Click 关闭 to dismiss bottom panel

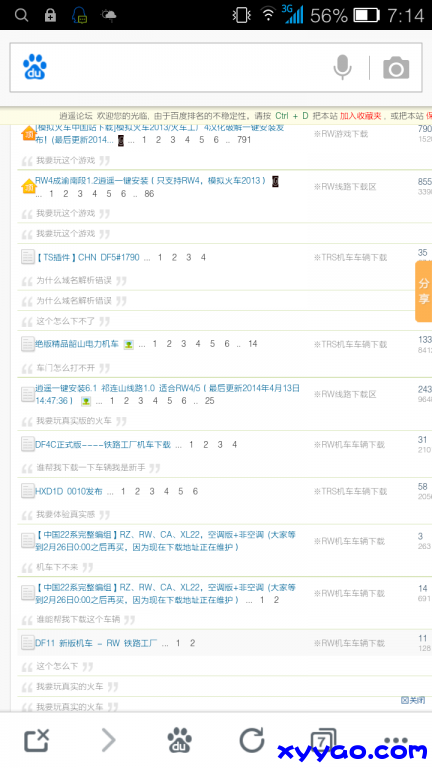[413, 700]
